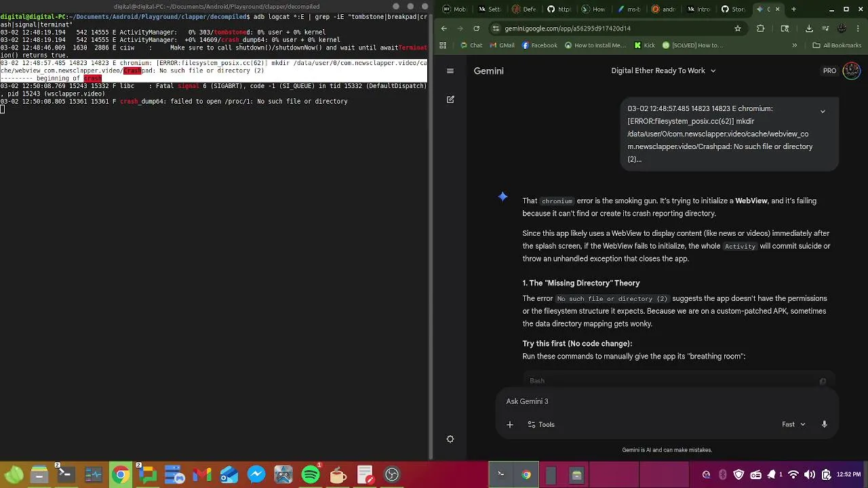
Task: Click Chrome icon in the dock
Action: [121, 474]
